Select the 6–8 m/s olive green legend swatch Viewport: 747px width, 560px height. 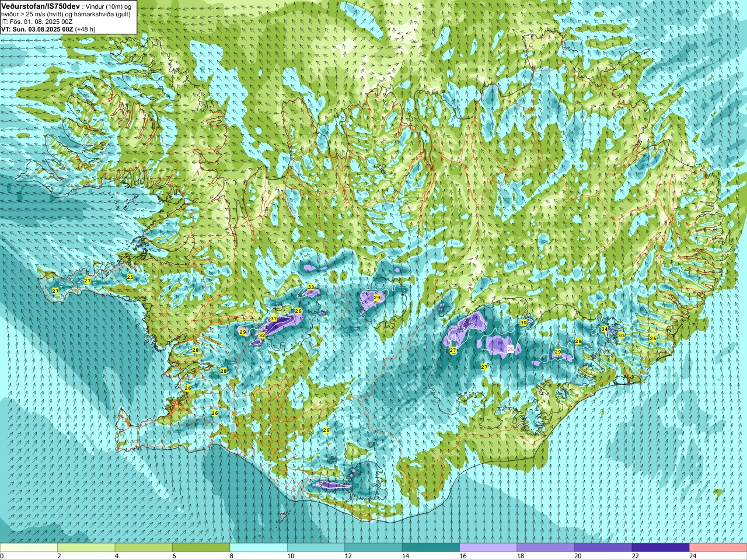click(201, 548)
